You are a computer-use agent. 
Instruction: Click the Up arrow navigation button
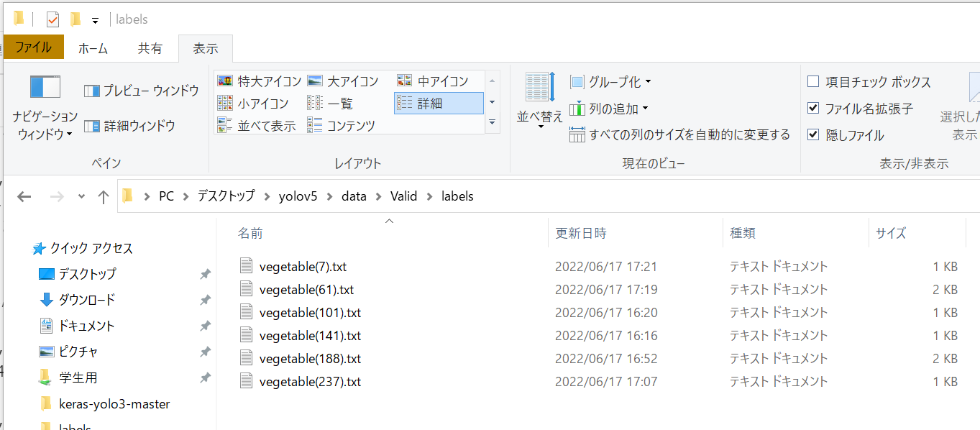103,197
